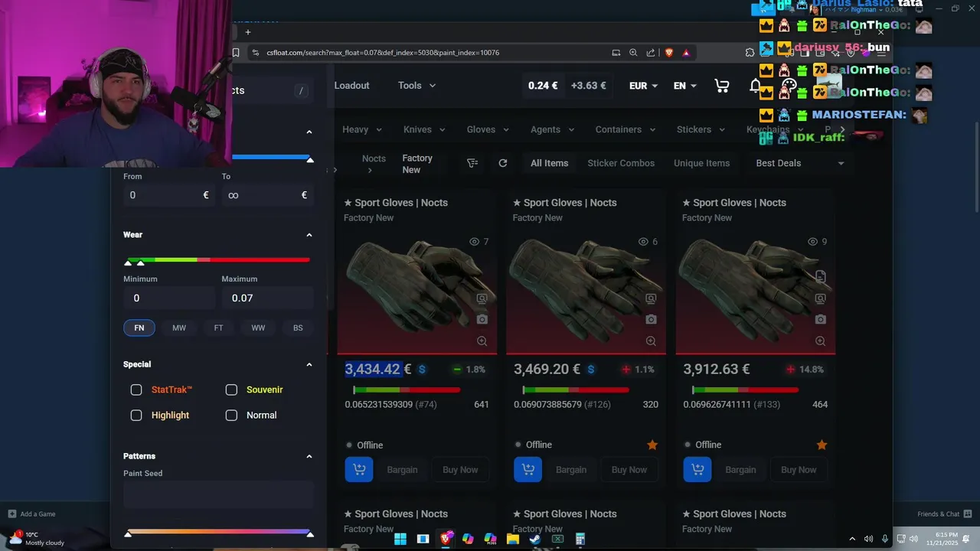Zoom into the 3,469.20 € gloves image
Screen dimensions: 980x551
pyautogui.click(x=651, y=341)
